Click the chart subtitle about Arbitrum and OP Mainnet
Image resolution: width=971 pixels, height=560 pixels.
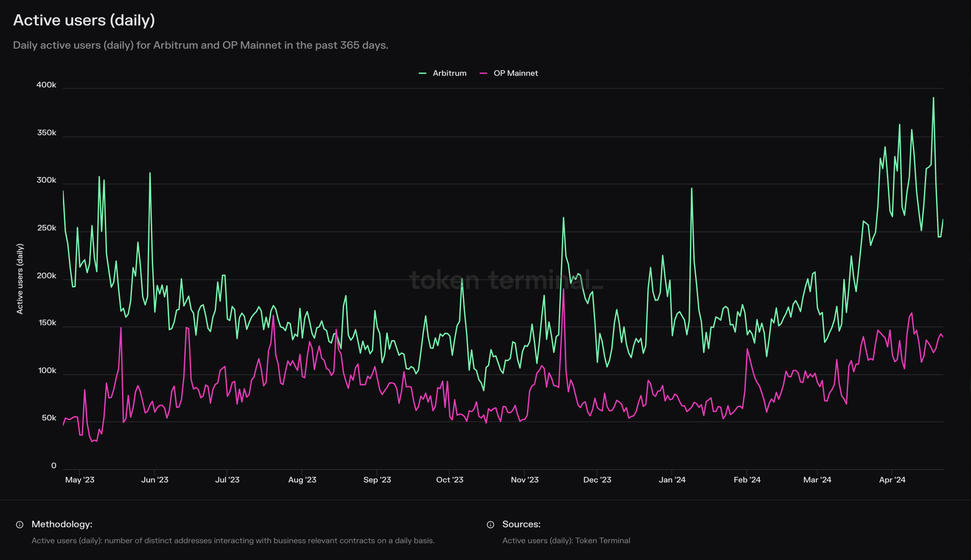(200, 45)
